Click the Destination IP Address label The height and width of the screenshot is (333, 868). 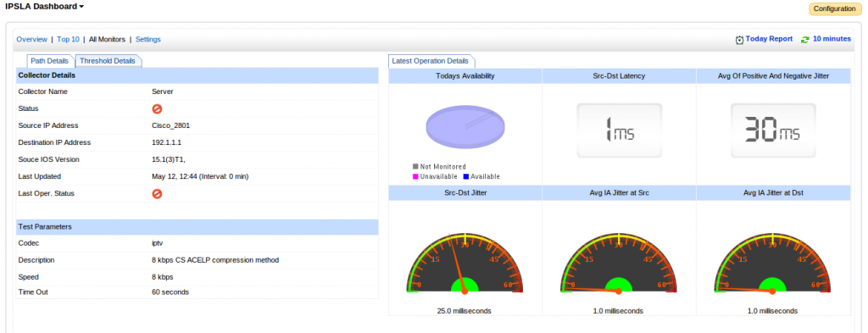click(54, 142)
